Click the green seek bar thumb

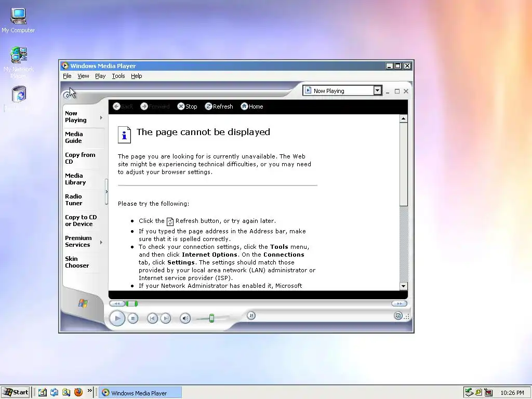(x=131, y=303)
